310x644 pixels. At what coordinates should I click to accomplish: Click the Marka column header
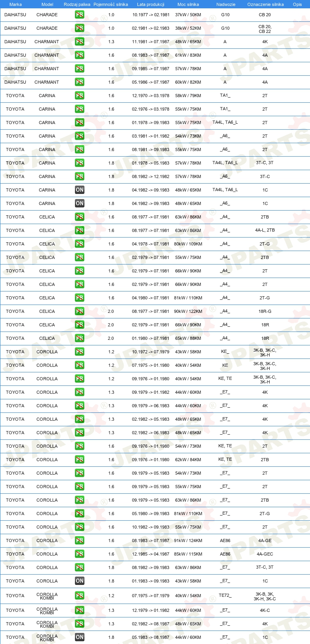pos(15,4)
